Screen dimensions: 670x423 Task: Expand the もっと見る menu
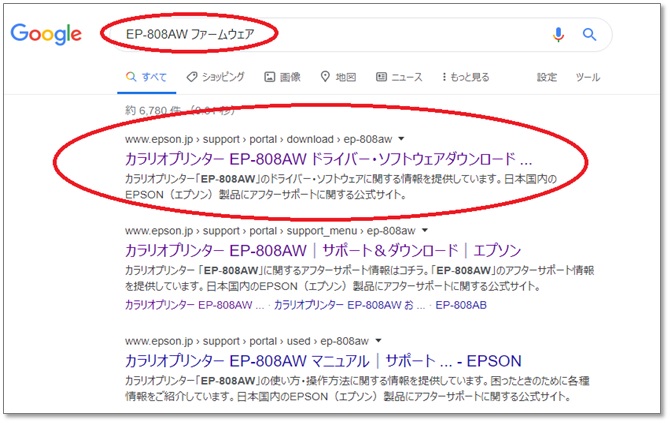click(466, 77)
